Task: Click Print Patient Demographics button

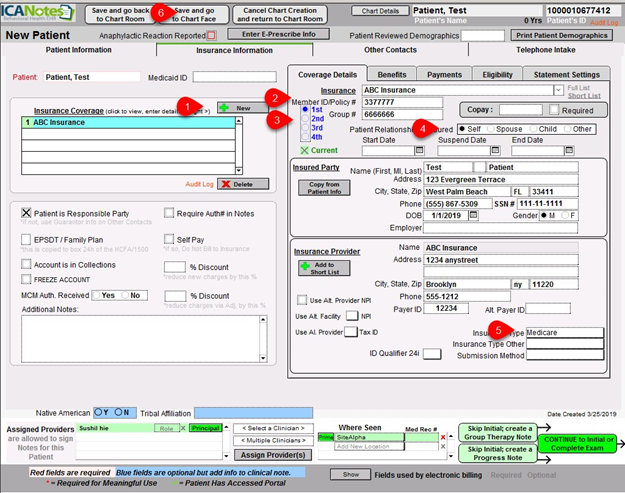Action: (563, 35)
